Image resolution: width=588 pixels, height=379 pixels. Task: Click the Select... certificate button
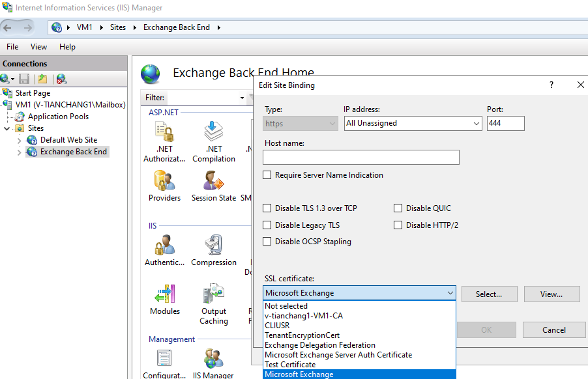click(x=489, y=294)
